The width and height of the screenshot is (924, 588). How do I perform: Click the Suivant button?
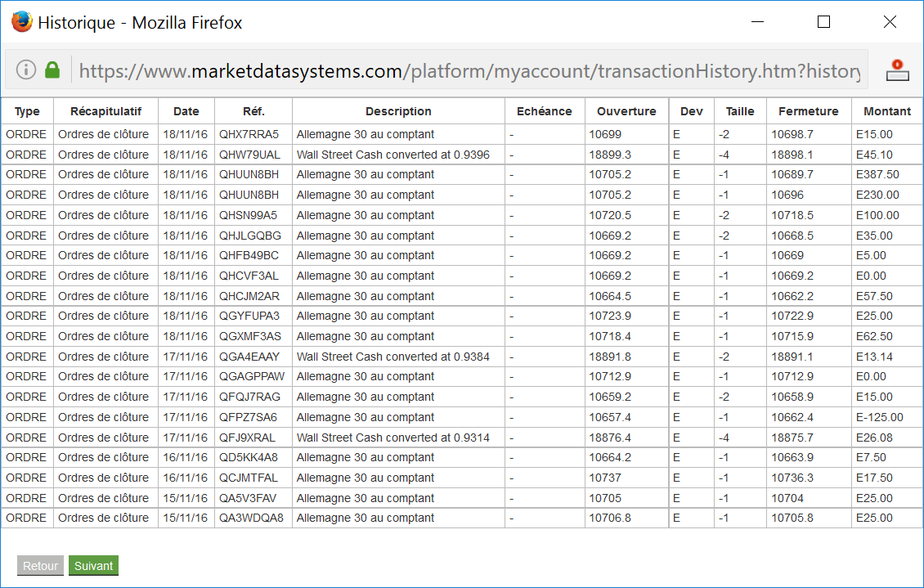tap(93, 566)
